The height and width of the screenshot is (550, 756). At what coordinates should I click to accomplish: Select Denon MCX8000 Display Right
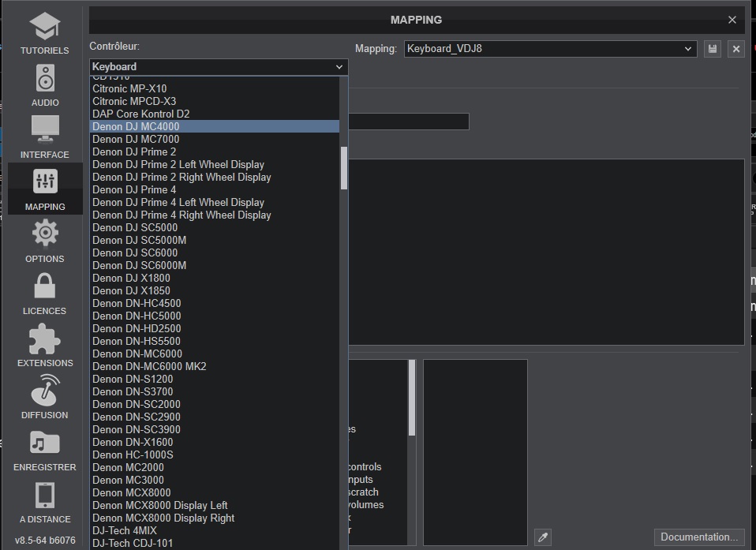tap(215, 518)
